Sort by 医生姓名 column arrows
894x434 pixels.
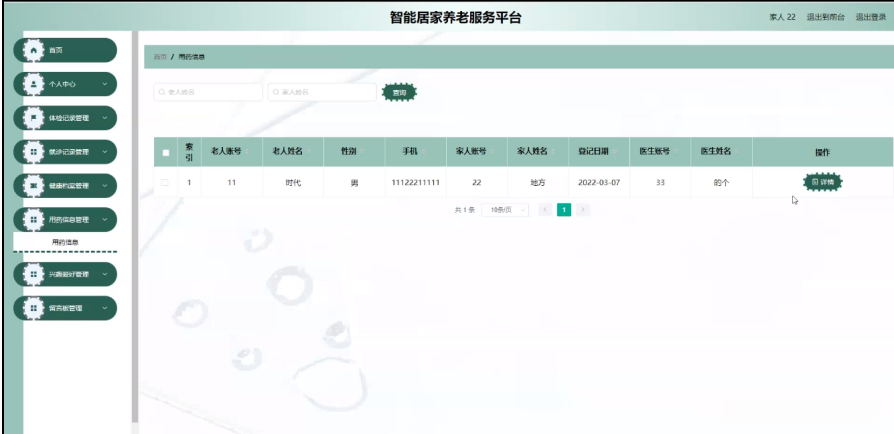coord(737,152)
